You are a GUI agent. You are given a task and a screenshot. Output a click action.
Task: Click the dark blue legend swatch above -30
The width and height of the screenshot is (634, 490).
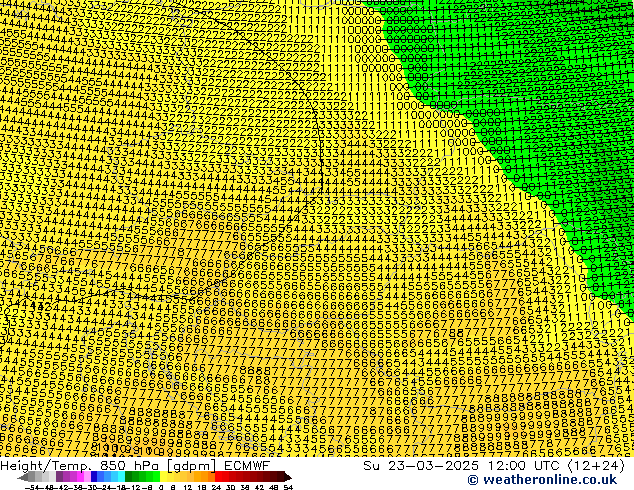[x=94, y=477]
